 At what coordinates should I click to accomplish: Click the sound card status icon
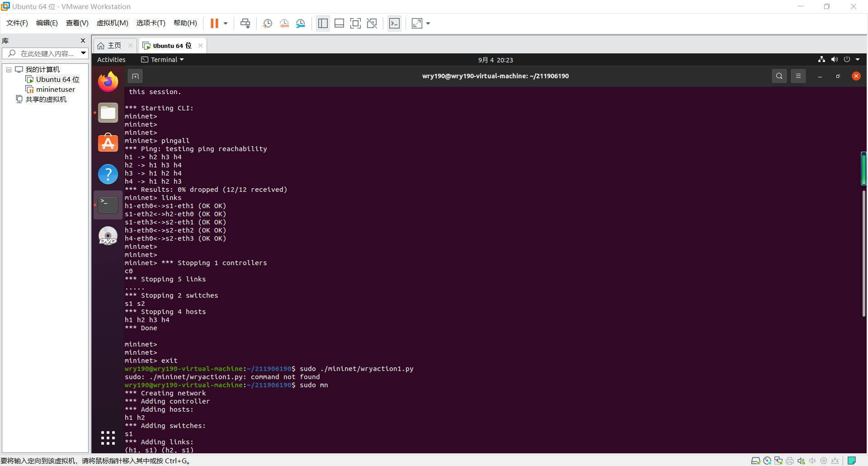(x=801, y=461)
